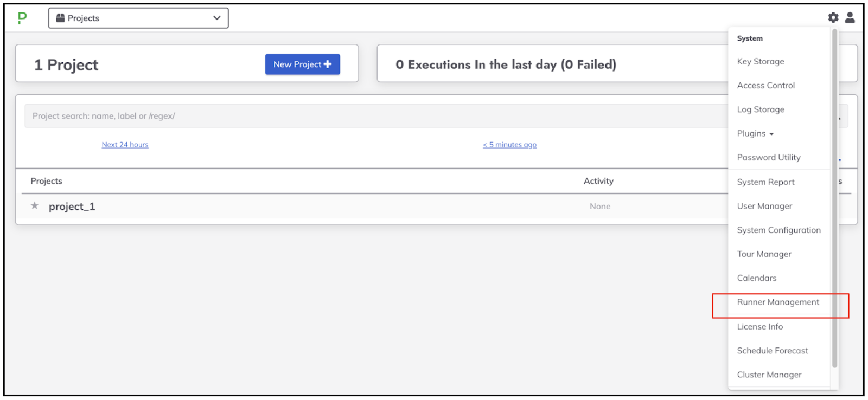The width and height of the screenshot is (868, 400).
Task: Open the < 5 minutes ago link
Action: click(509, 145)
